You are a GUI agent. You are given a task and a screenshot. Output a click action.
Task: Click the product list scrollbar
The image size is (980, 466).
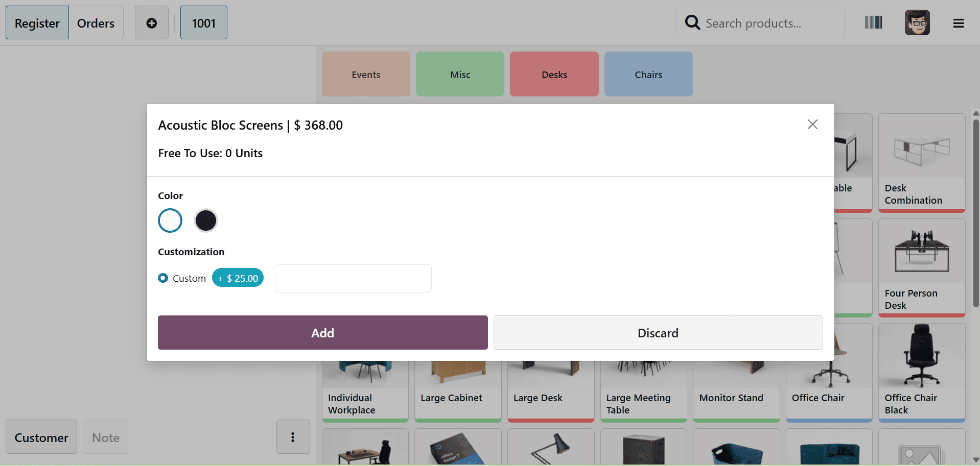tap(975, 213)
